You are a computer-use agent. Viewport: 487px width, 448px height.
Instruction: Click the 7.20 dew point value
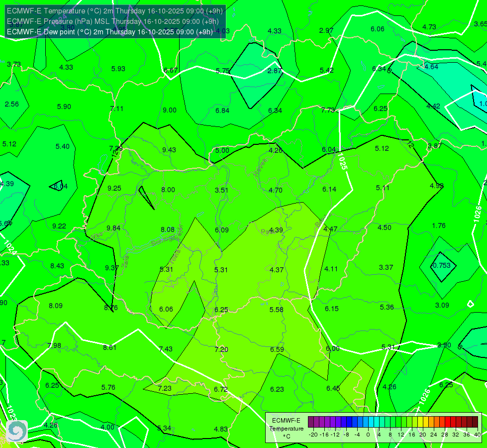click(221, 349)
